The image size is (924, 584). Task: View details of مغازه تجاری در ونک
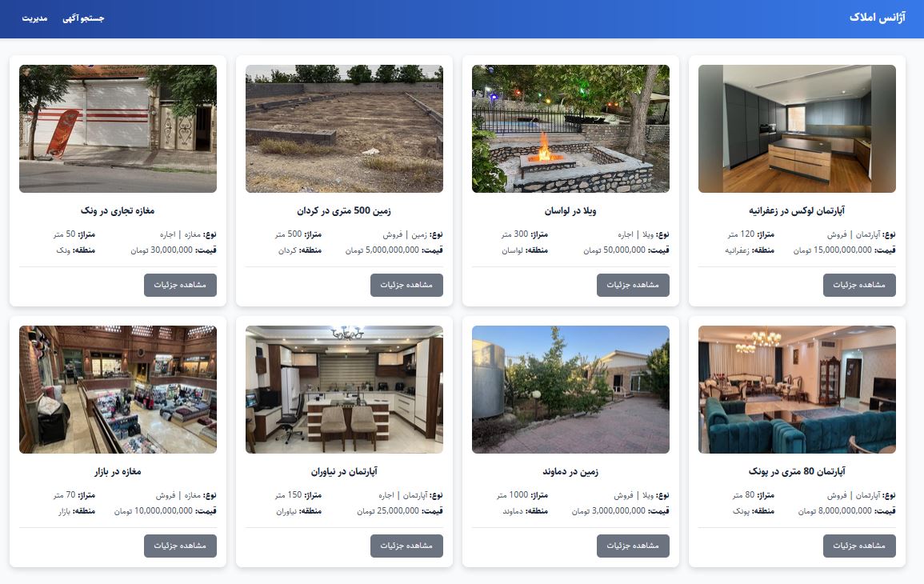[180, 286]
